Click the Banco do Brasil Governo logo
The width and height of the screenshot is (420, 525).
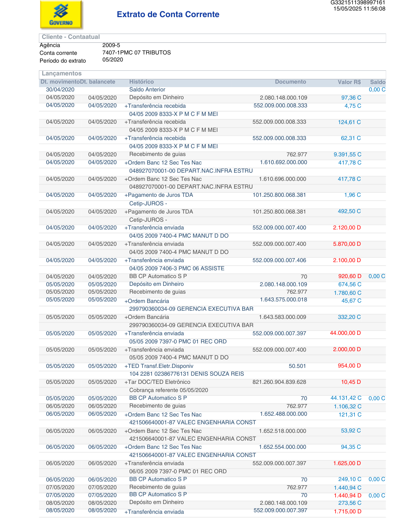[x=61, y=15]
